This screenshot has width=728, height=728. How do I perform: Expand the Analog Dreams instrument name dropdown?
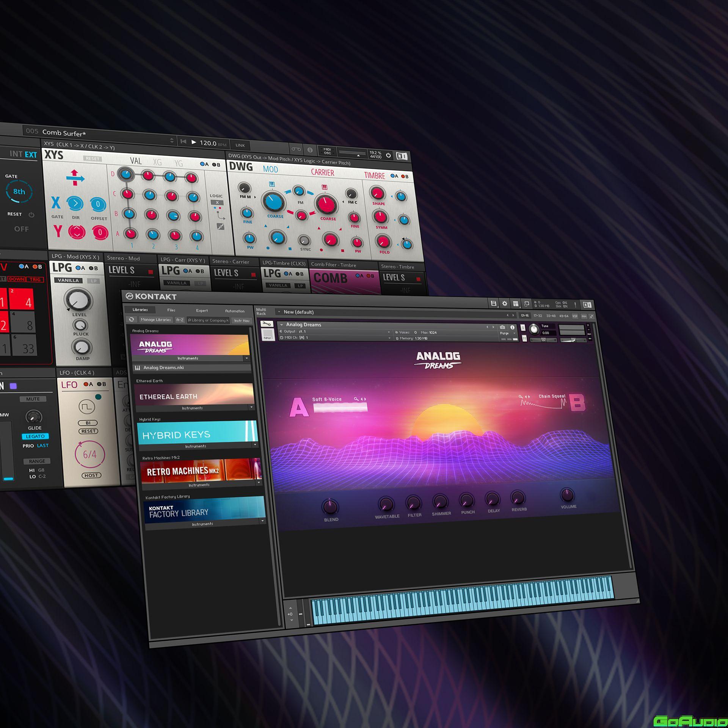pyautogui.click(x=281, y=325)
